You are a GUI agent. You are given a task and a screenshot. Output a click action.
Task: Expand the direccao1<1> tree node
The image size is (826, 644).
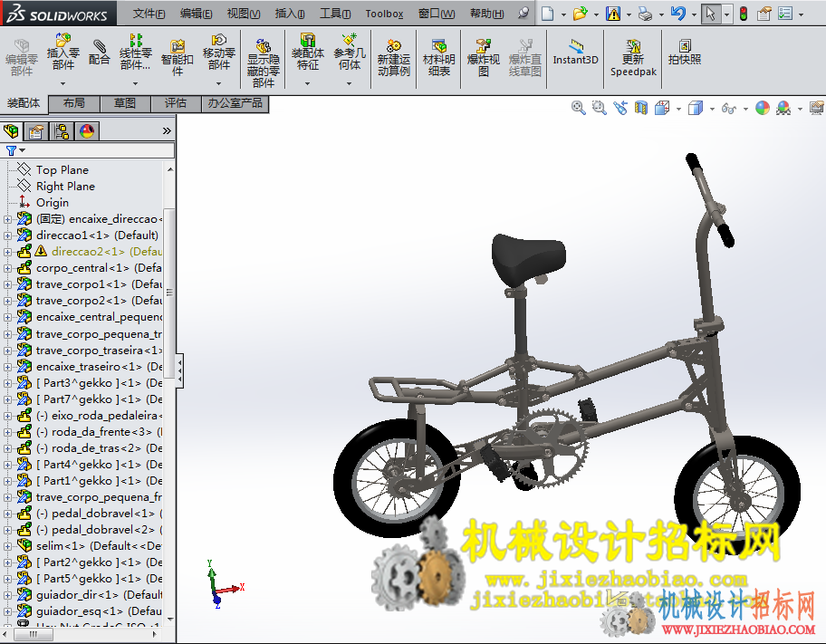pyautogui.click(x=7, y=235)
